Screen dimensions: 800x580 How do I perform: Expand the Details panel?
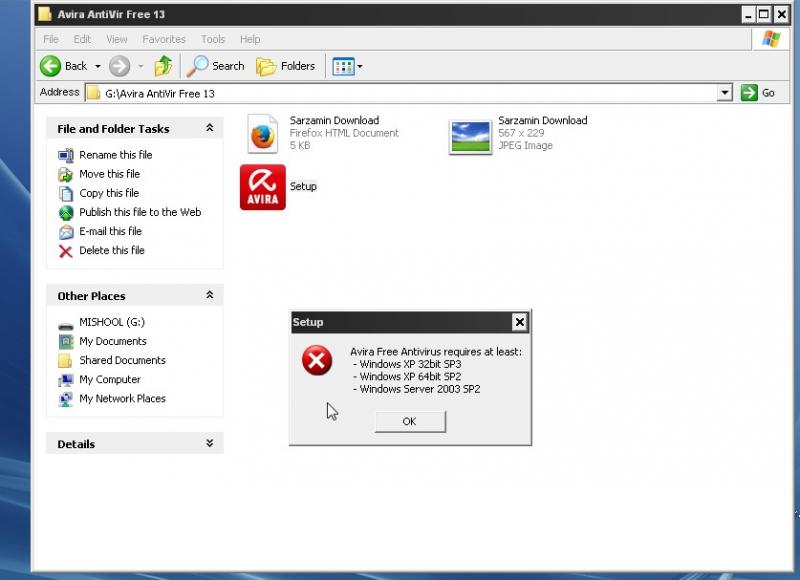210,443
